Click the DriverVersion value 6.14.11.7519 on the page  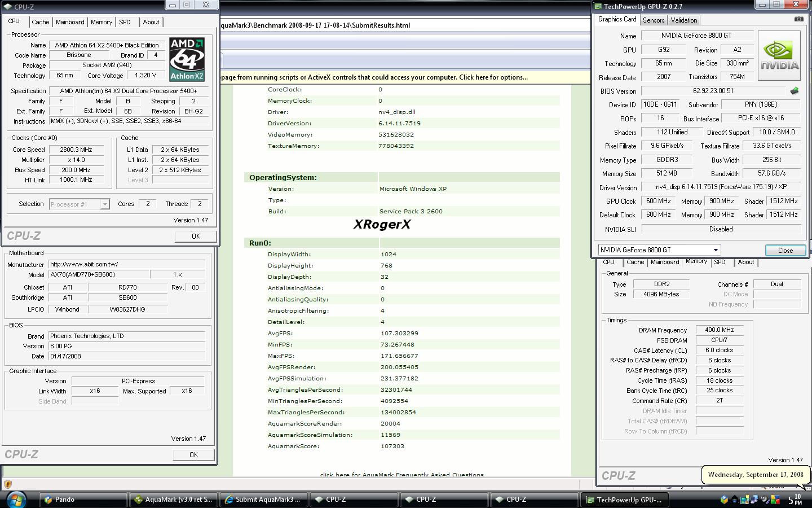(399, 123)
